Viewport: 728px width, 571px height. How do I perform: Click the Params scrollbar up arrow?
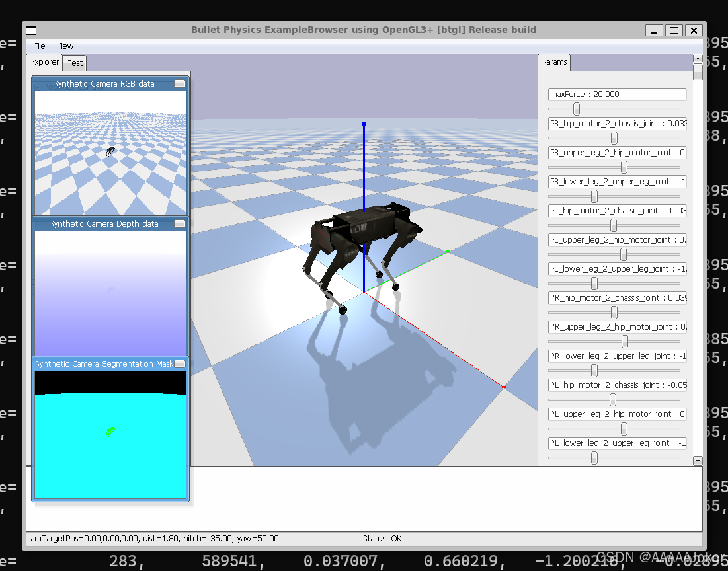pos(698,57)
